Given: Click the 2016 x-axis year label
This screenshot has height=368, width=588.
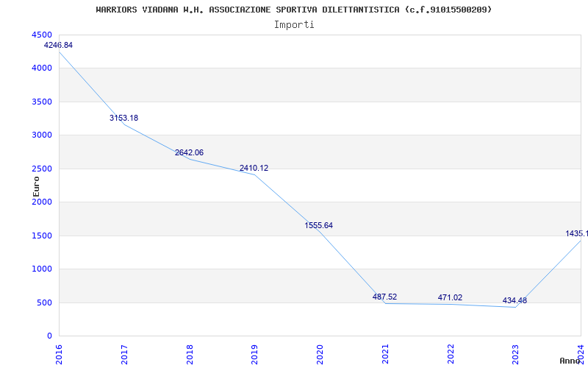Looking at the screenshot, I should (x=60, y=355).
